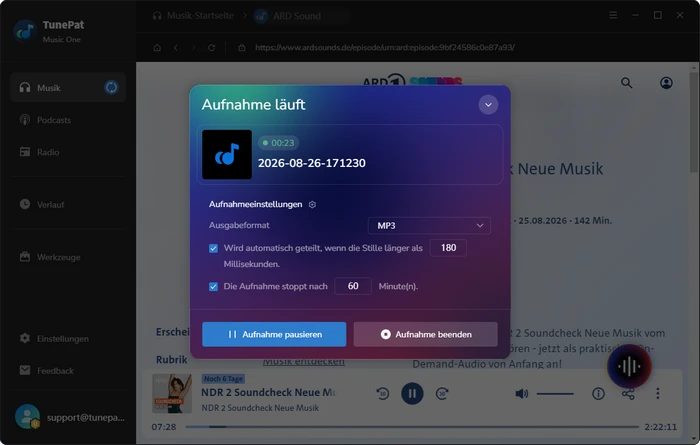Toggle Die Aufnahme stoppt nach checkbox
Image resolution: width=700 pixels, height=445 pixels.
coord(213,287)
